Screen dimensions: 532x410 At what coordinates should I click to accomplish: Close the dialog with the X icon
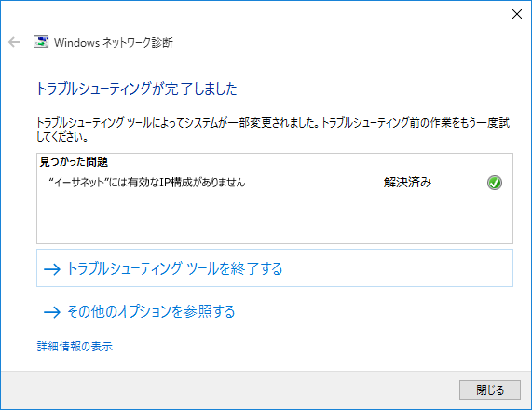pyautogui.click(x=517, y=14)
